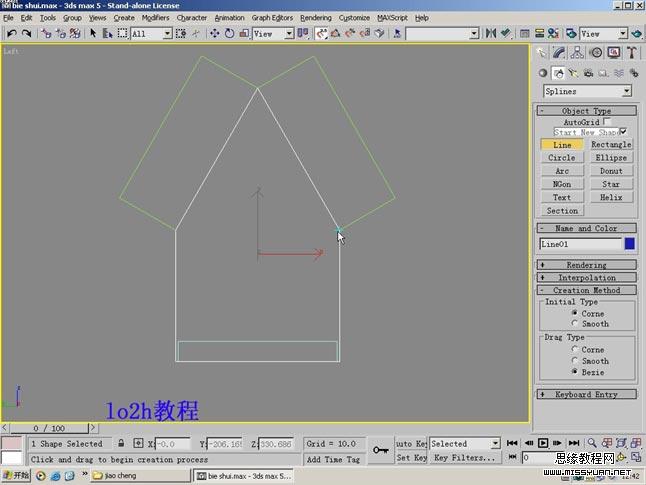This screenshot has width=646, height=485.
Task: Select Initial Type Corner radio
Action: [575, 313]
